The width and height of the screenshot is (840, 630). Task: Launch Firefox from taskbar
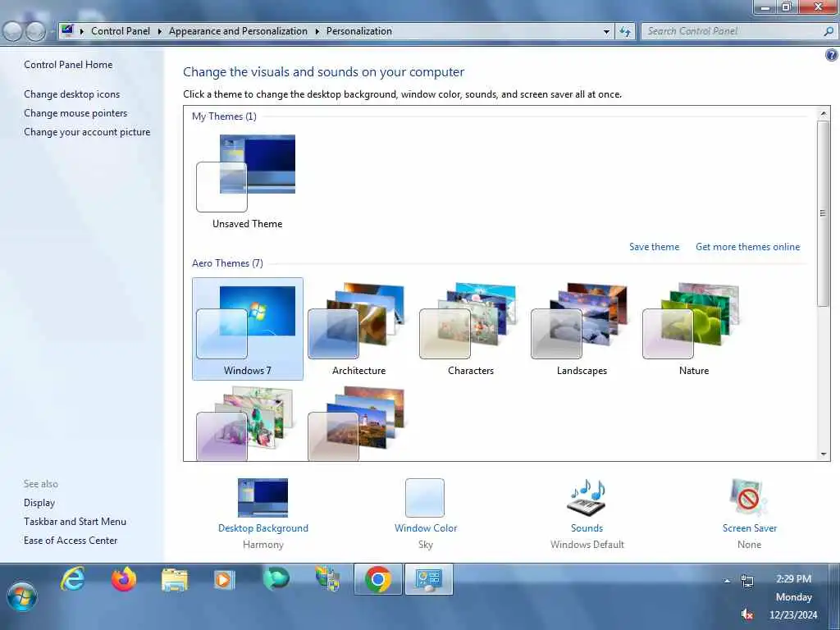[x=123, y=579]
